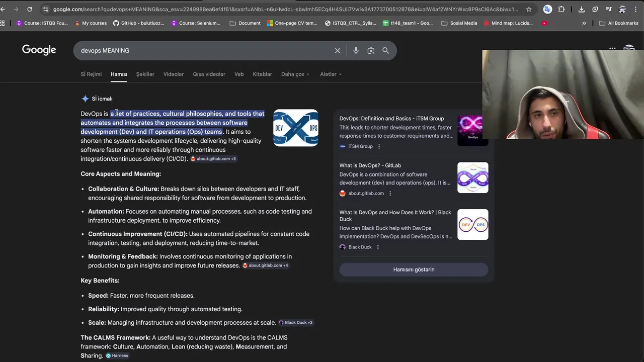Switch to Videolar tab

(174, 74)
